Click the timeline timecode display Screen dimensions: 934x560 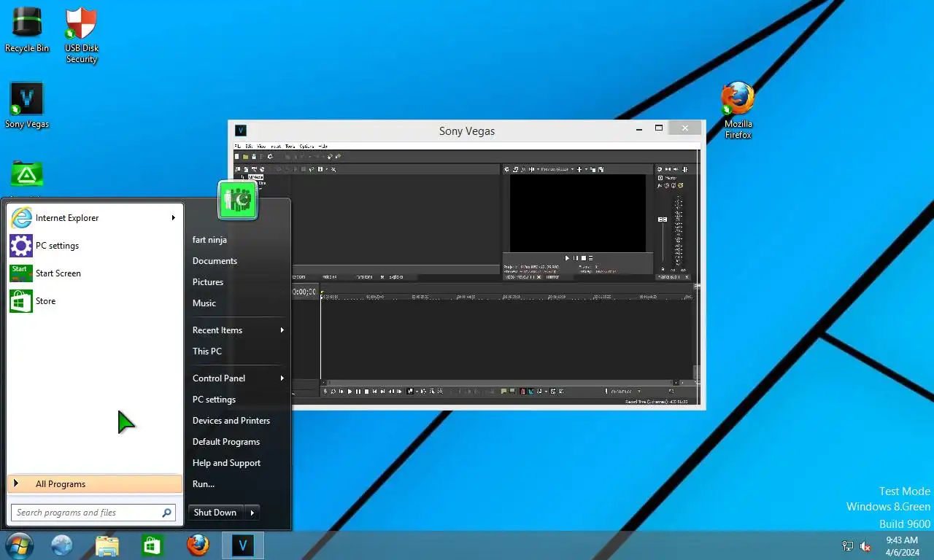coord(305,292)
